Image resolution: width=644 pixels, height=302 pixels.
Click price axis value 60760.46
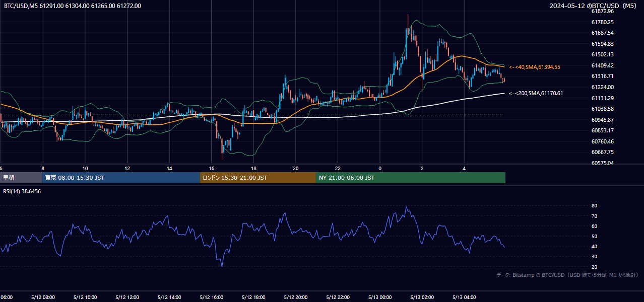tap(602, 141)
